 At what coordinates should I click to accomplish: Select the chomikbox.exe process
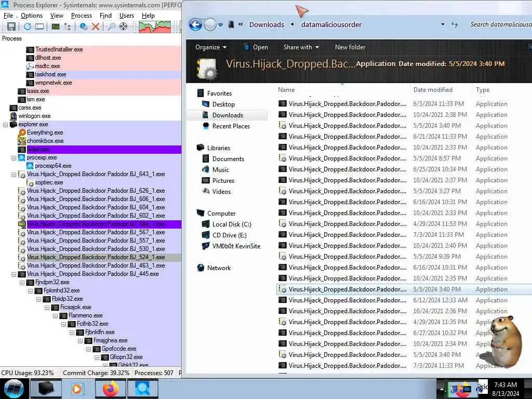[45, 141]
